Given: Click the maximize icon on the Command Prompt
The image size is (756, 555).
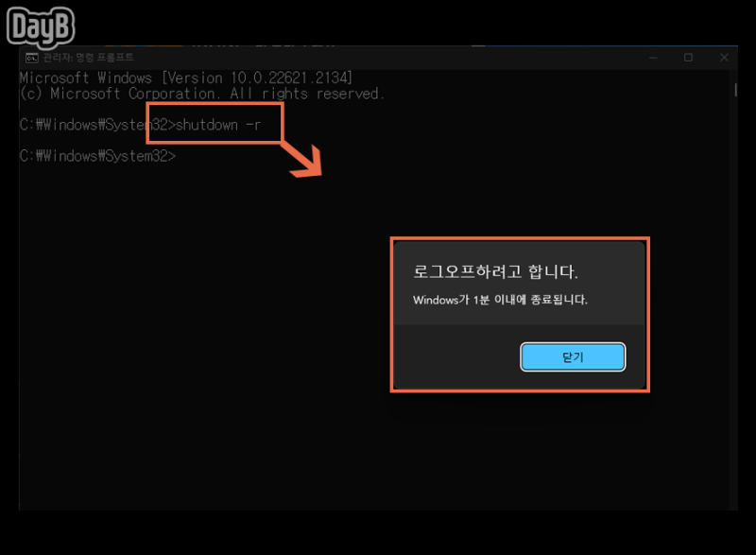Looking at the screenshot, I should 686,57.
